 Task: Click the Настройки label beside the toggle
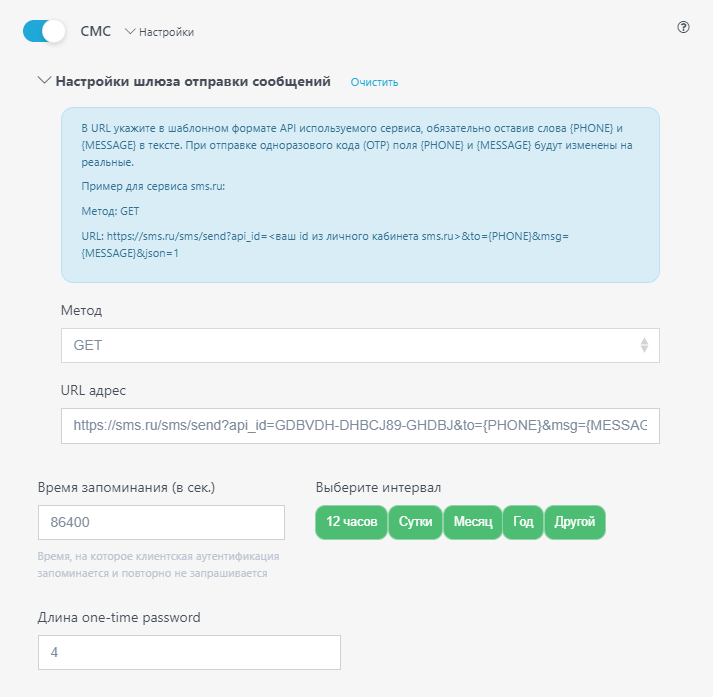166,32
